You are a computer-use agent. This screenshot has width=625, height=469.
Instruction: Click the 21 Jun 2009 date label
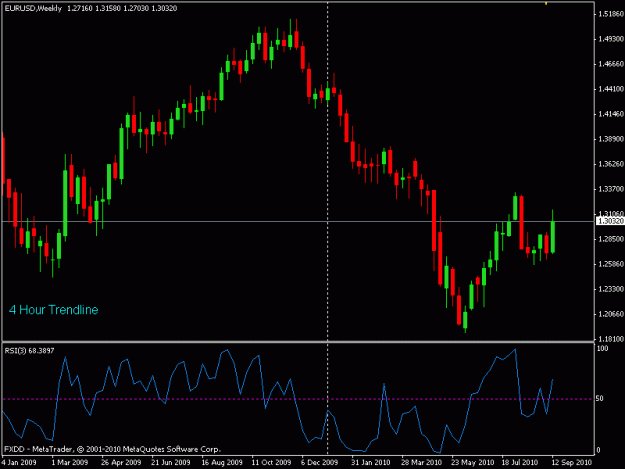click(171, 463)
